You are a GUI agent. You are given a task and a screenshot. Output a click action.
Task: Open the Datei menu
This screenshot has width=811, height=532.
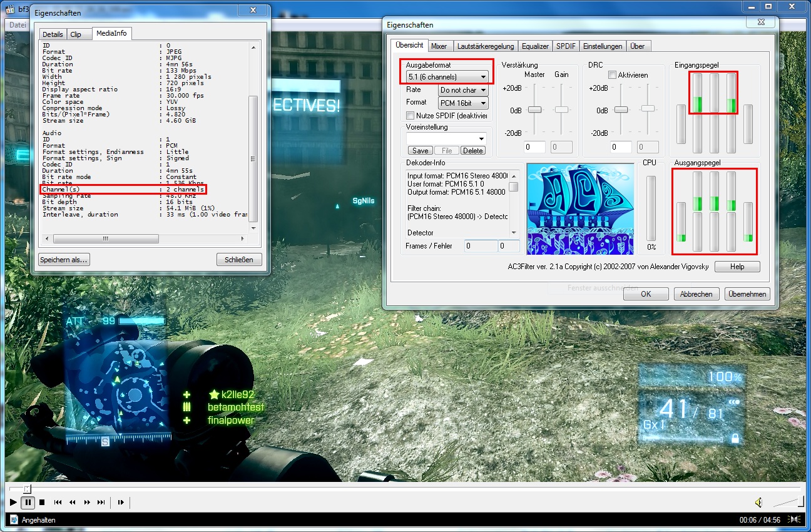[17, 24]
